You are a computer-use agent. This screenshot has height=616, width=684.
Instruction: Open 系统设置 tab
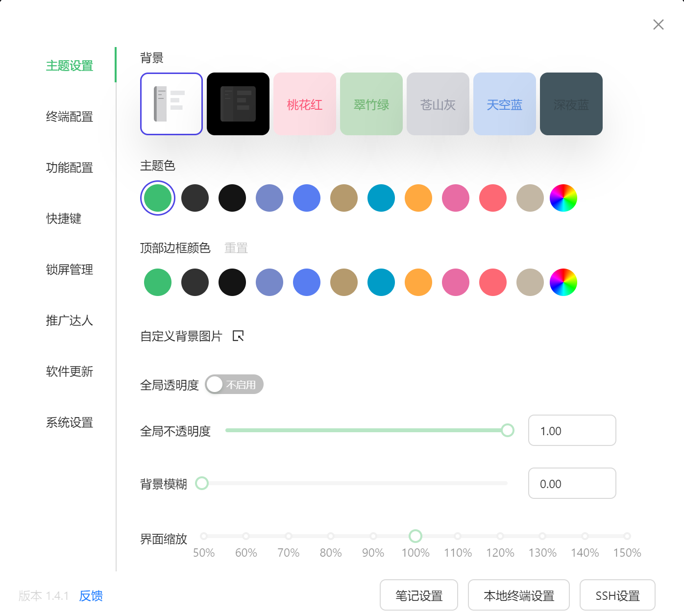coord(70,422)
